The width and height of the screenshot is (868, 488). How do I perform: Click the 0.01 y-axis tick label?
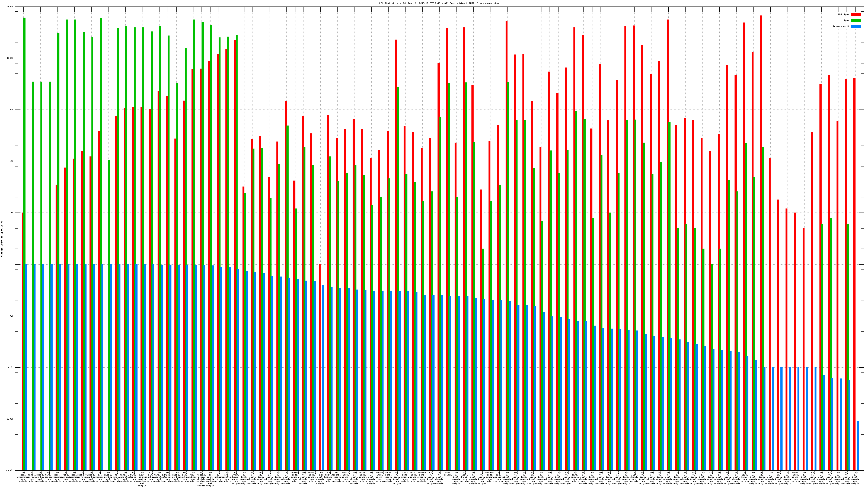[11, 368]
